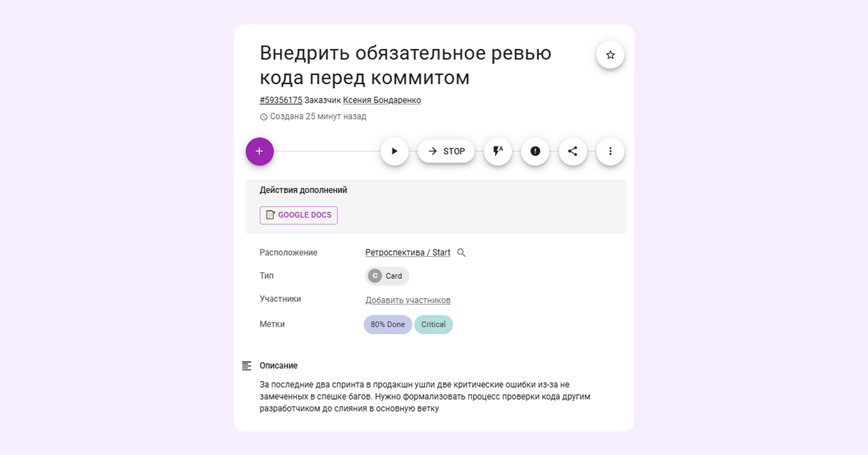Open the three-dot options menu
868x455 pixels.
tap(610, 151)
